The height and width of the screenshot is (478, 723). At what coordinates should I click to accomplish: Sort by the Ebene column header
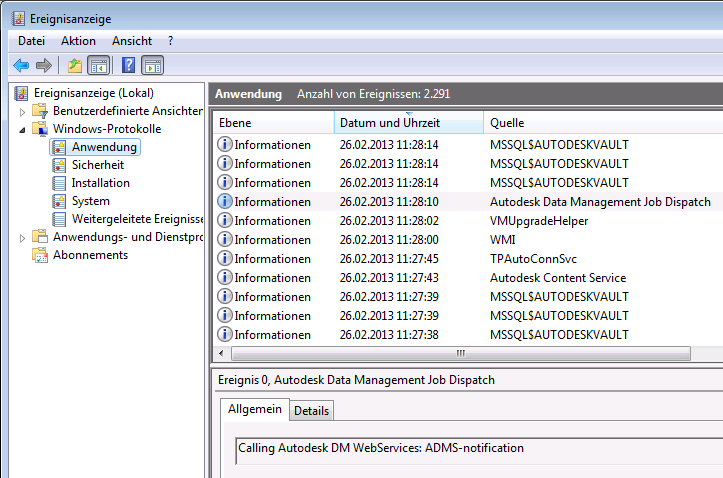coord(274,123)
